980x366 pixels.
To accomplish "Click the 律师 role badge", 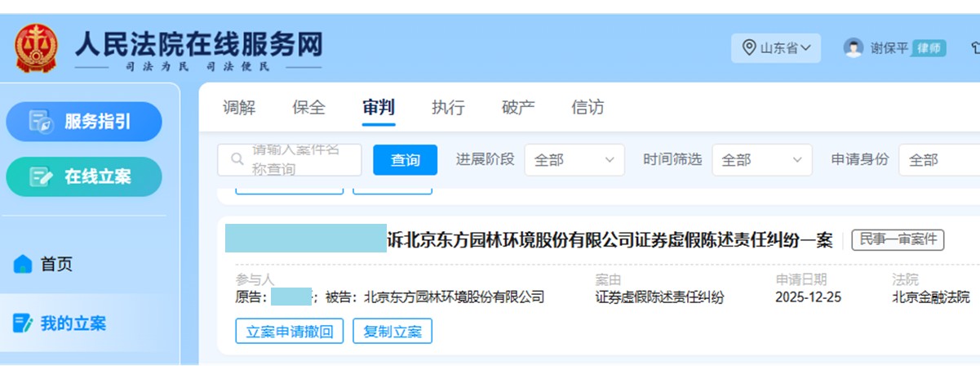I will coord(929,48).
